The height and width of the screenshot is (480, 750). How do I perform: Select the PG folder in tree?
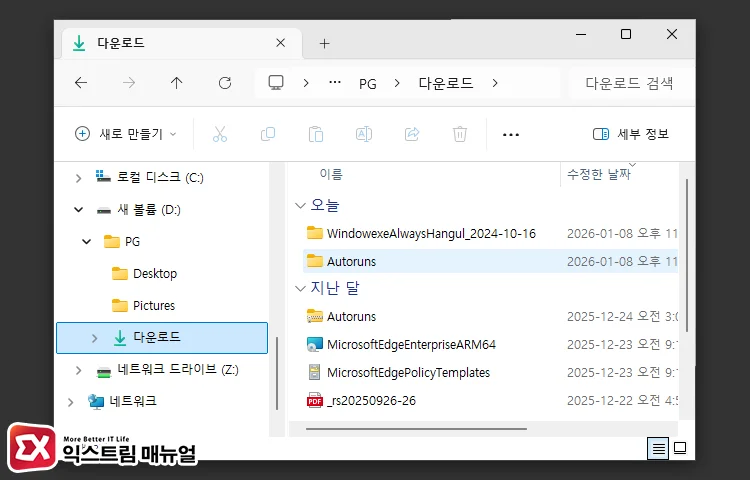tap(132, 241)
